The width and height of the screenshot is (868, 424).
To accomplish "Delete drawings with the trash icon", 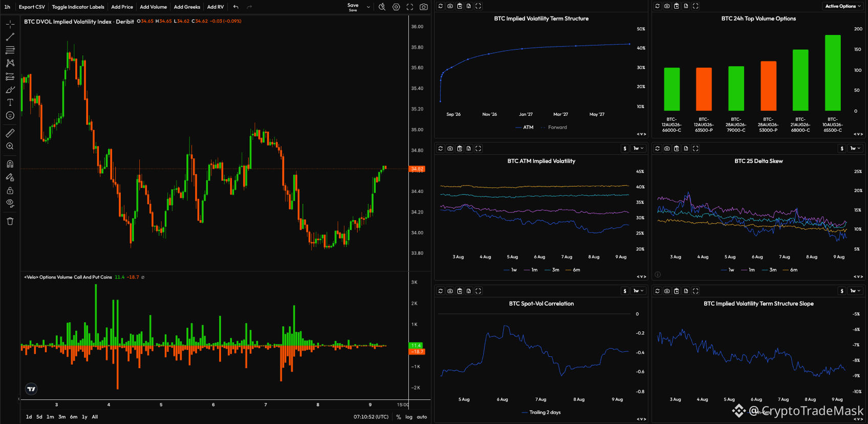I will point(10,221).
